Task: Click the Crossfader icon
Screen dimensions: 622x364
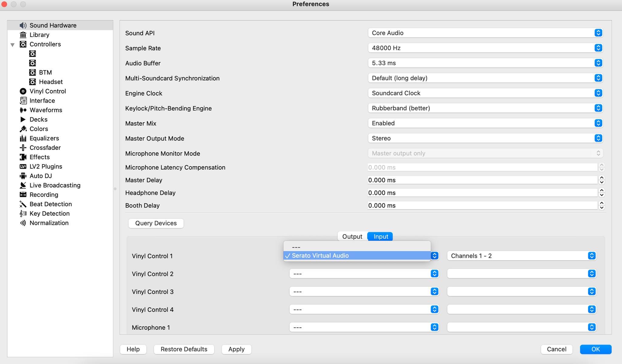Action: (x=23, y=148)
